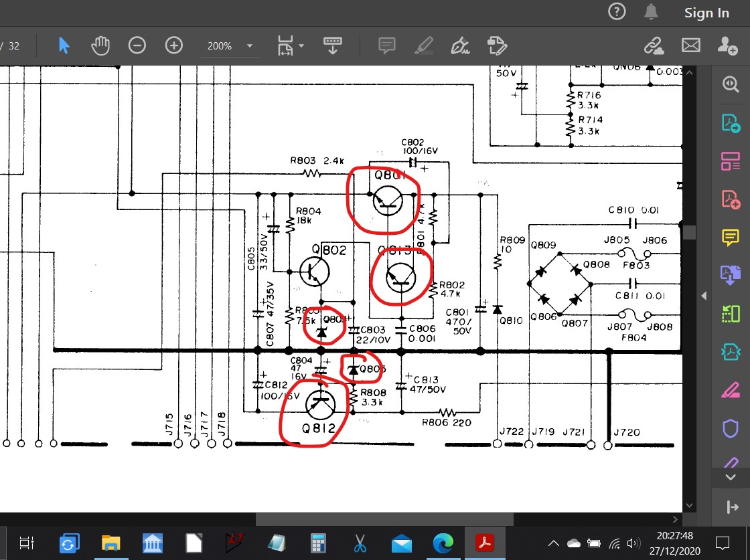The width and height of the screenshot is (750, 560).
Task: Open the Sign document pen tool
Action: pos(460,46)
